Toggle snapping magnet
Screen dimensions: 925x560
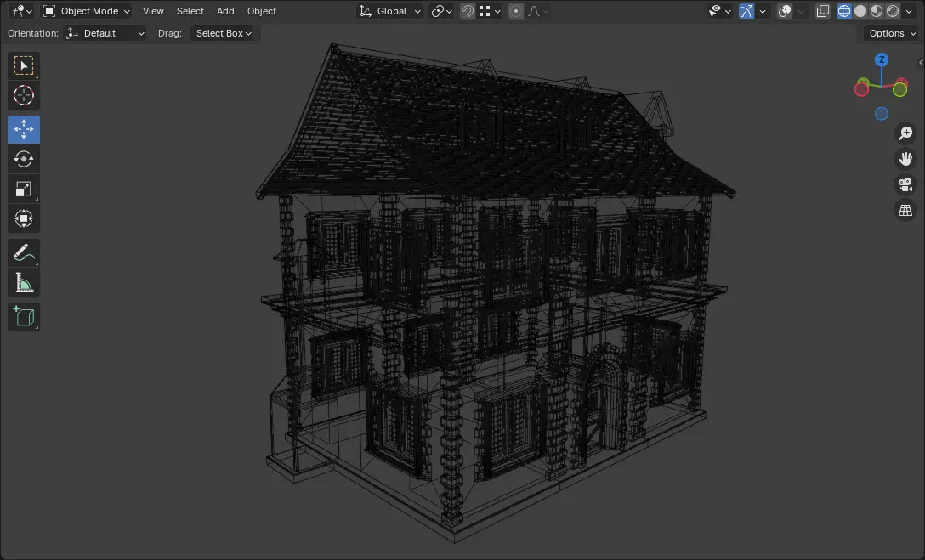point(468,11)
